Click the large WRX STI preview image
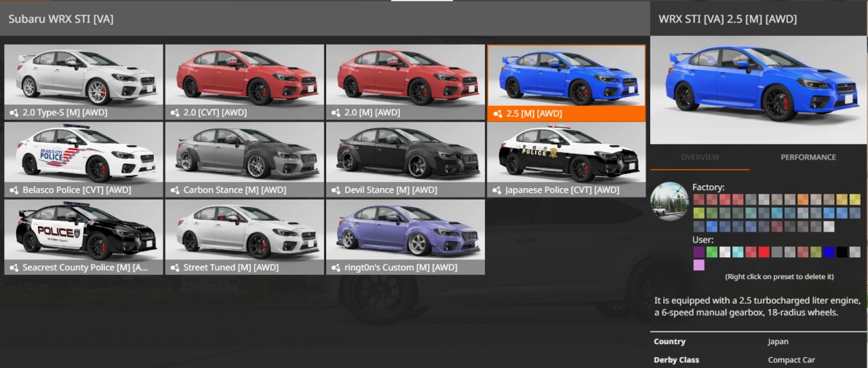The width and height of the screenshot is (868, 368). (757, 90)
